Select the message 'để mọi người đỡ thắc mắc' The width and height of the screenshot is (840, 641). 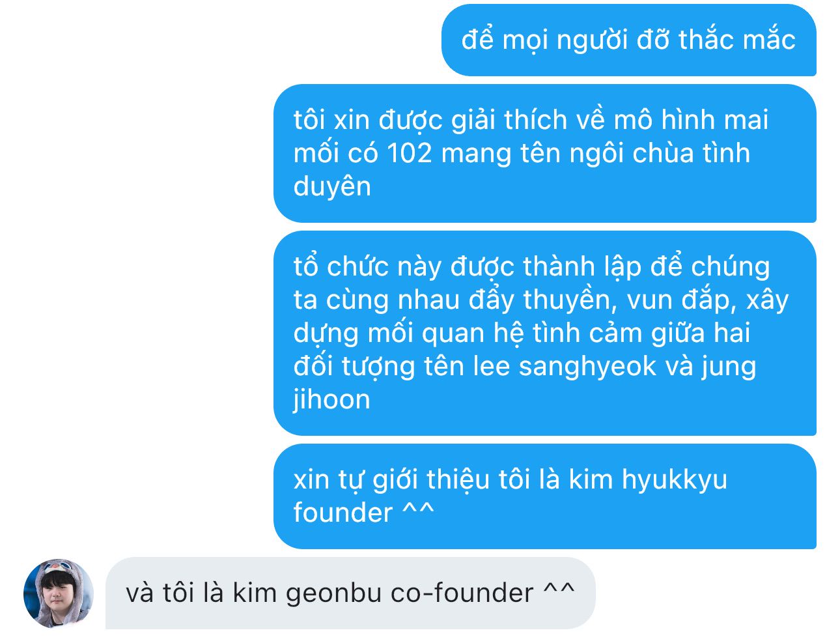point(628,40)
